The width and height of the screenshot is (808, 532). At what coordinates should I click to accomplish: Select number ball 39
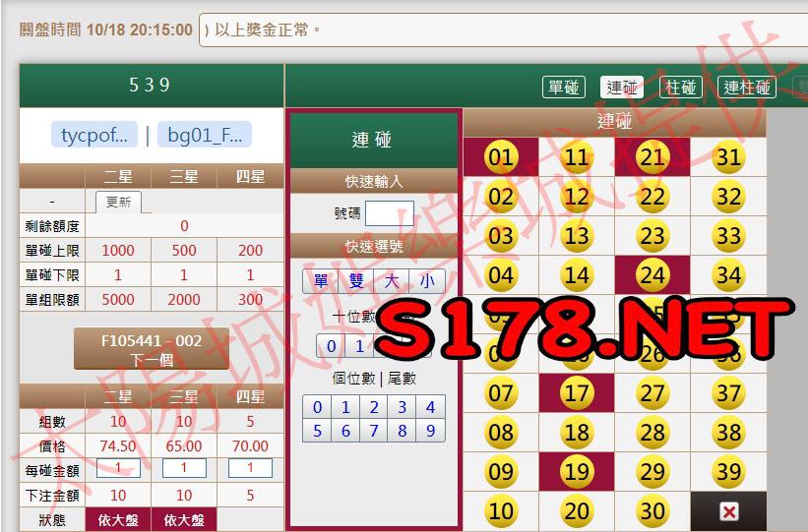[728, 472]
